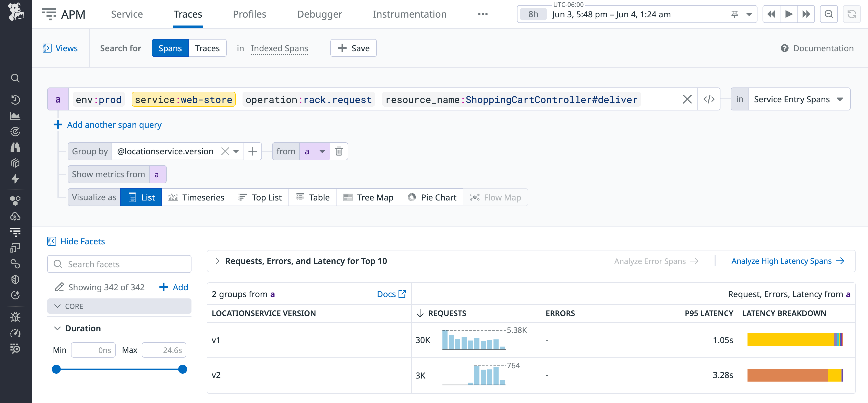Visualize results as a Pie Chart

click(x=432, y=197)
